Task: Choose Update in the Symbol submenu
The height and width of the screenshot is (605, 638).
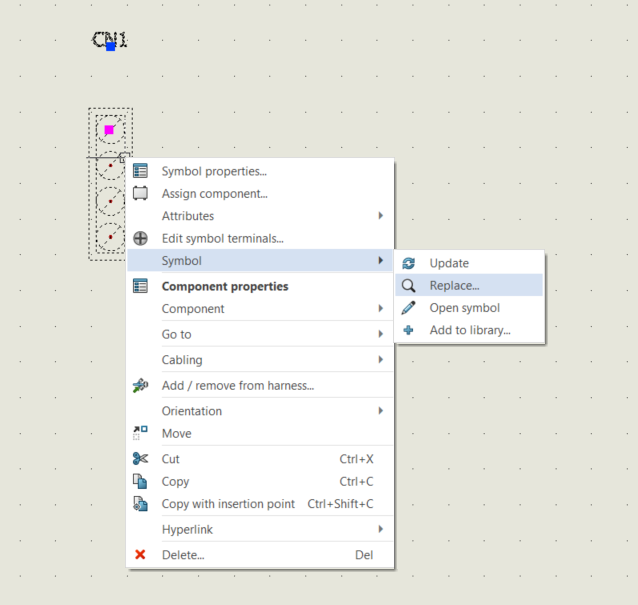Action: tap(469, 263)
